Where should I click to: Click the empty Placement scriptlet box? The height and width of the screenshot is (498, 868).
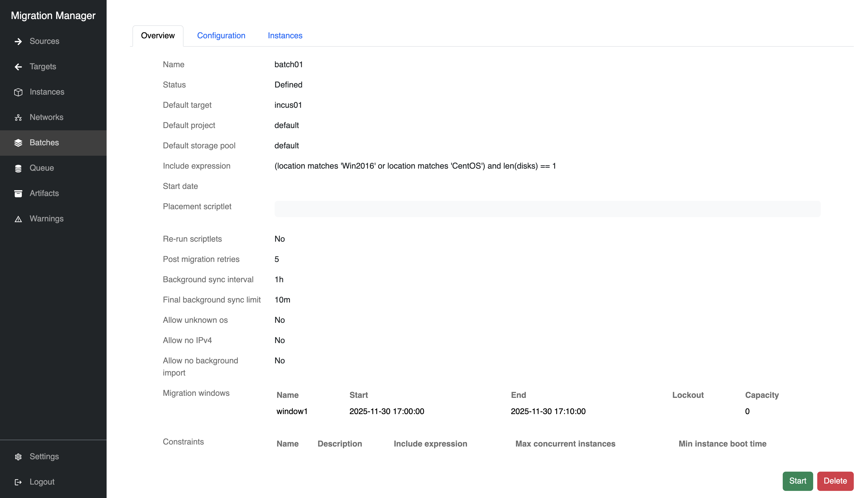(x=547, y=209)
